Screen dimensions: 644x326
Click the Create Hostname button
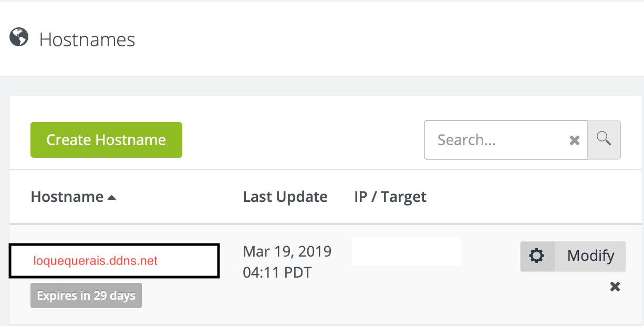pos(106,140)
